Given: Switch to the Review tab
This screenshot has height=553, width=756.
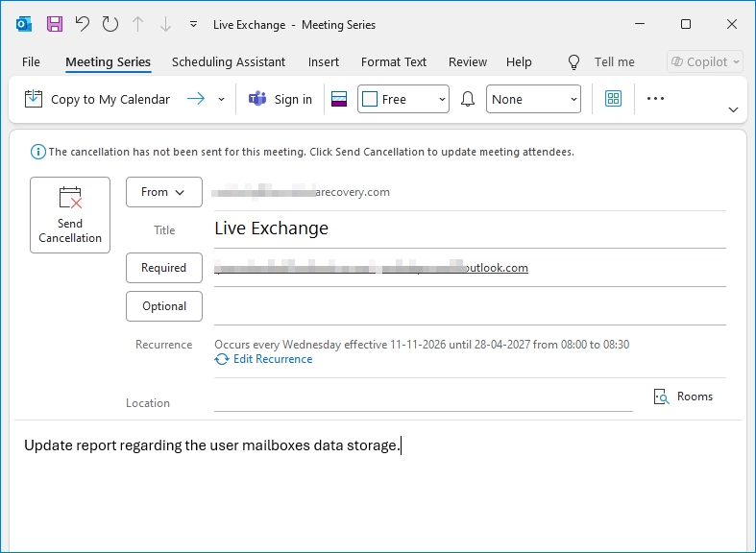Looking at the screenshot, I should pyautogui.click(x=468, y=61).
